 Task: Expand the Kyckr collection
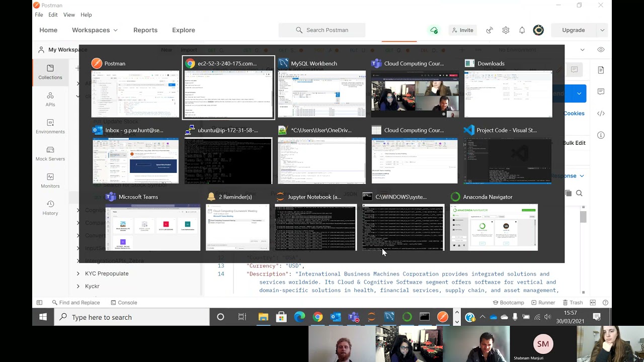78,286
